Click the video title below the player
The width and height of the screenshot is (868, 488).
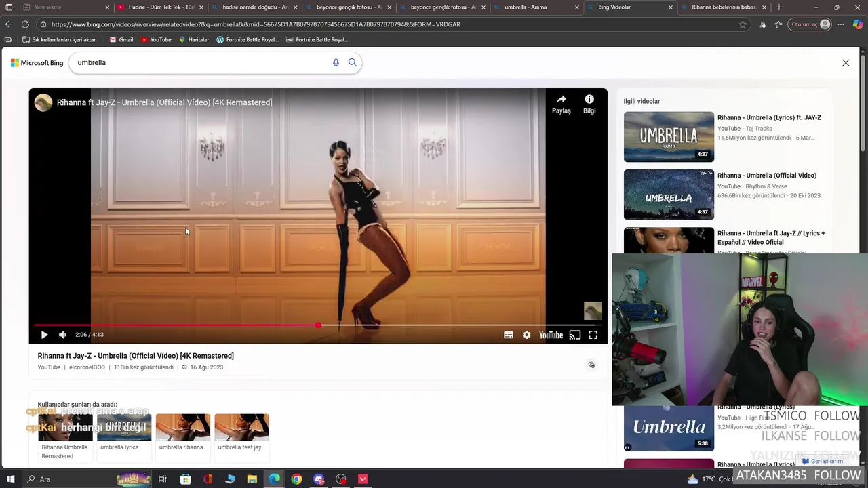tap(136, 356)
